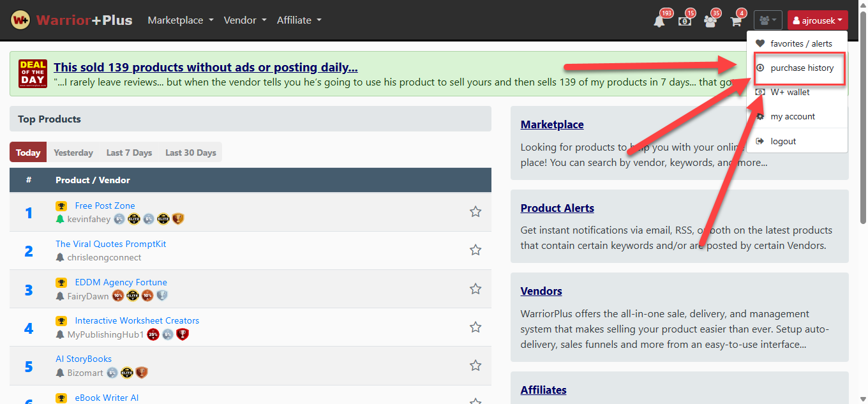Choose logout in the account menu
868x404 pixels.
point(797,141)
